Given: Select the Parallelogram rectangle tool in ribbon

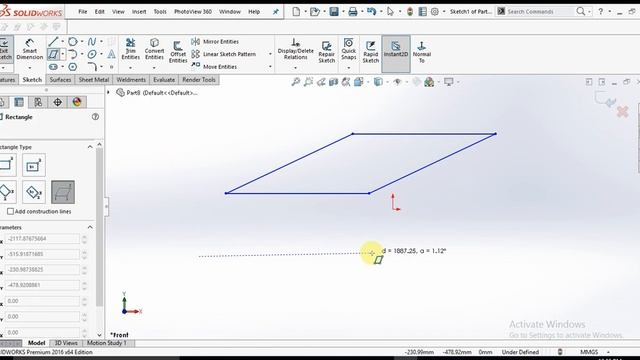Looking at the screenshot, I should [x=53, y=54].
